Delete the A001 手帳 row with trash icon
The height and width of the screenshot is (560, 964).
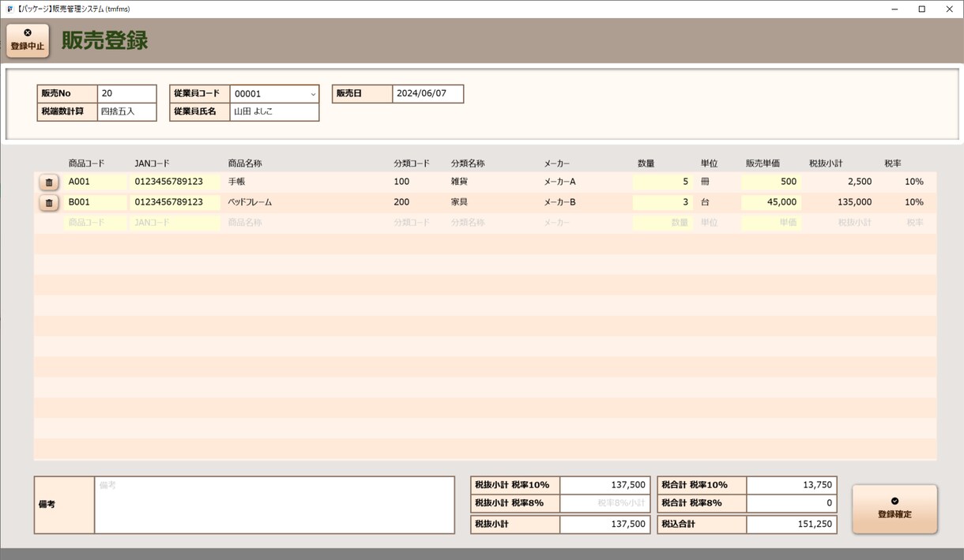pyautogui.click(x=49, y=182)
